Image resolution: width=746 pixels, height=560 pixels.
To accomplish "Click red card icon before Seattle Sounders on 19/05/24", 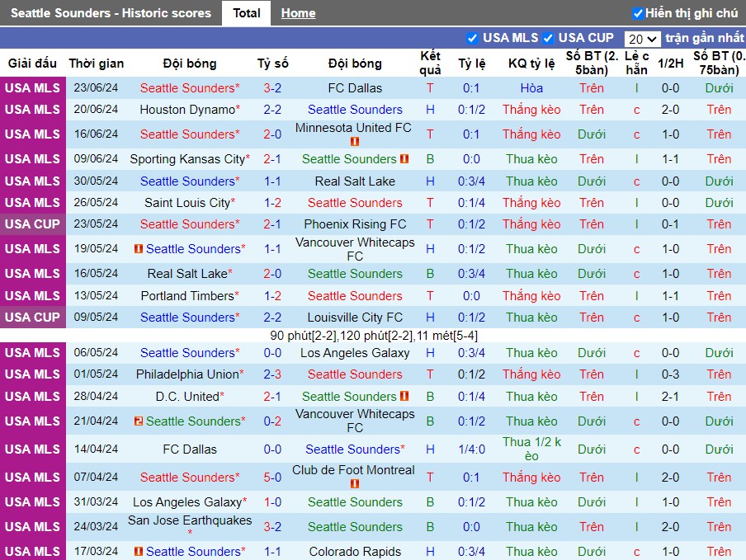I will click(x=139, y=248).
